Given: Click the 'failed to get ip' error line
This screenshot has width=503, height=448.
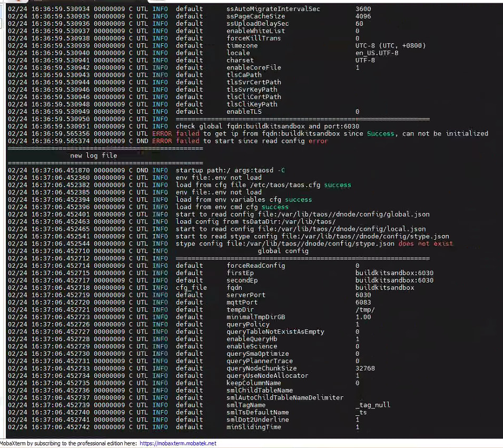Looking at the screenshot, I should (x=332, y=133).
